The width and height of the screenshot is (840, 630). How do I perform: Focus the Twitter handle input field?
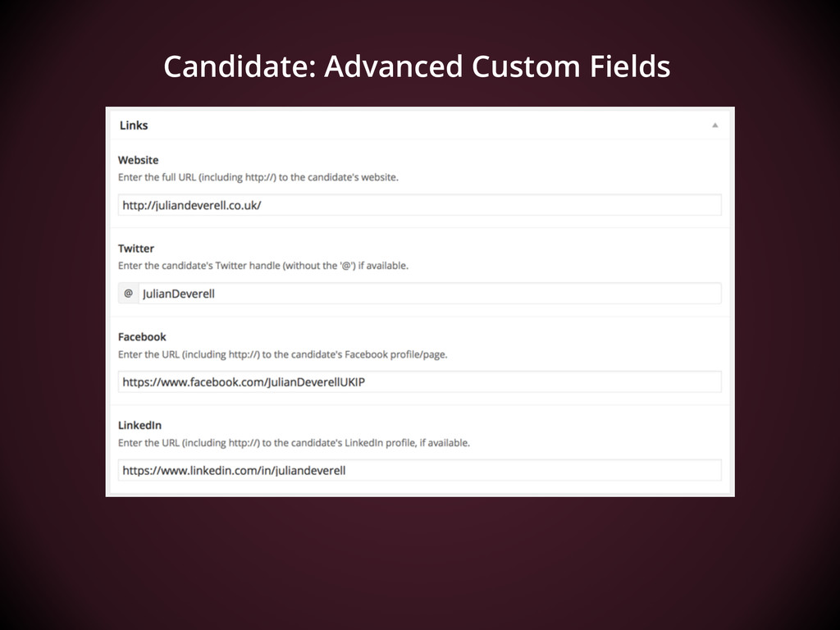[430, 294]
